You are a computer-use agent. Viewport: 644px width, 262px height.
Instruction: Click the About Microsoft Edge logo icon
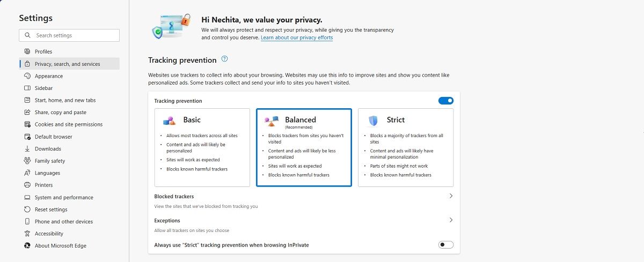pyautogui.click(x=27, y=246)
